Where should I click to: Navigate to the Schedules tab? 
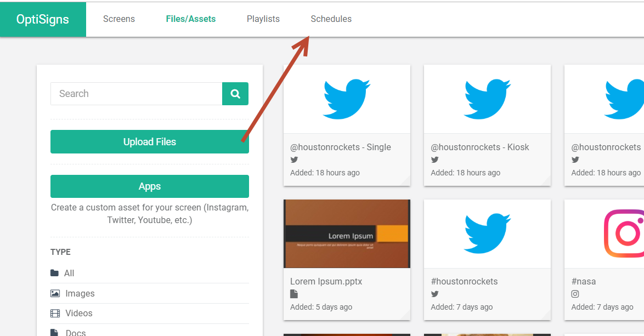click(331, 19)
